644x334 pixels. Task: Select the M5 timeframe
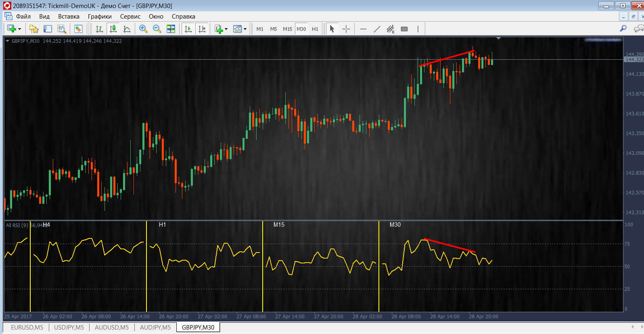coord(274,29)
